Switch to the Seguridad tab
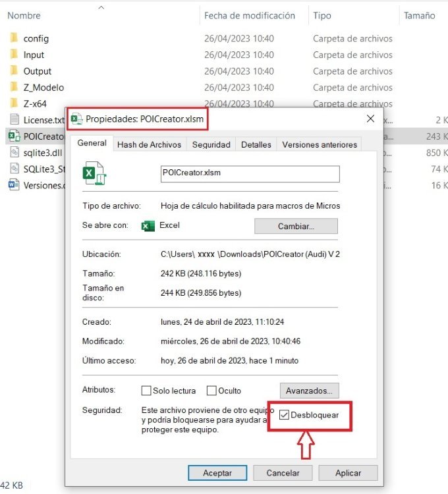This screenshot has height=494, width=448. point(211,145)
